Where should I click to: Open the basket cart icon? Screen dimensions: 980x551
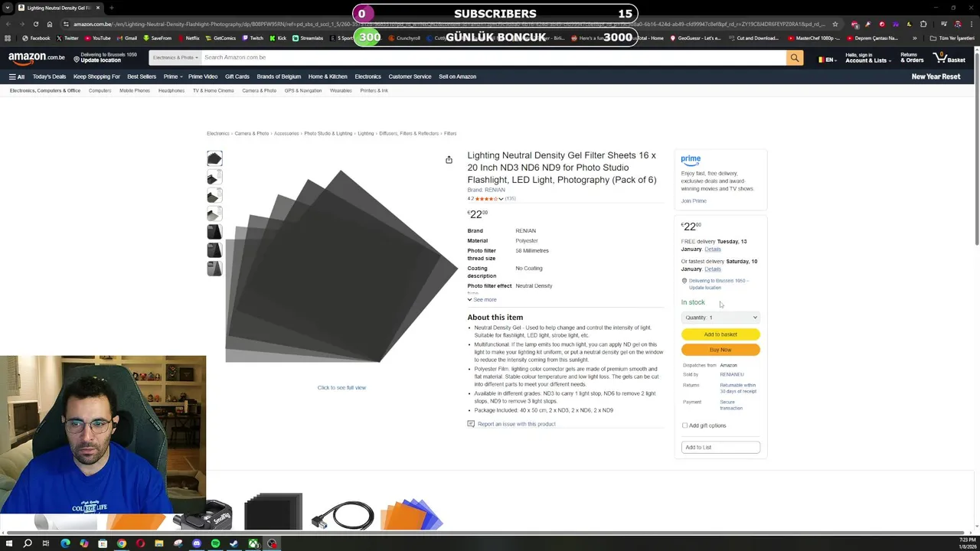tap(949, 57)
